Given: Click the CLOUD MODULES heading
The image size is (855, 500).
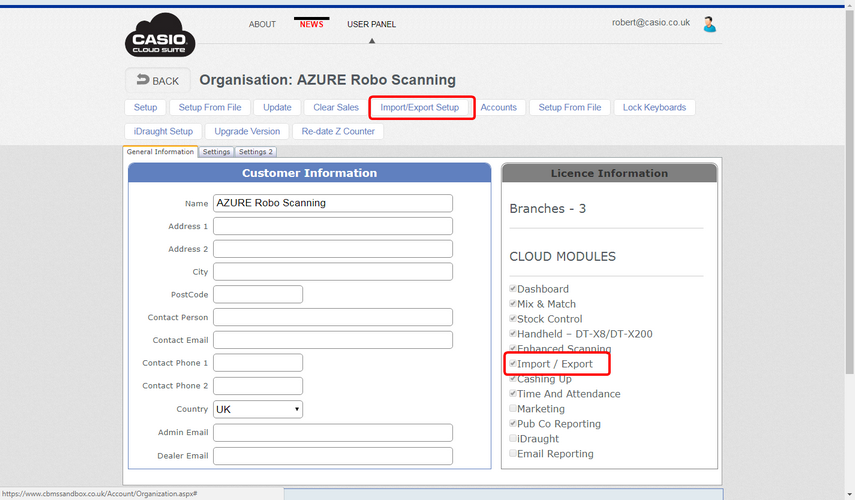Looking at the screenshot, I should coord(562,256).
